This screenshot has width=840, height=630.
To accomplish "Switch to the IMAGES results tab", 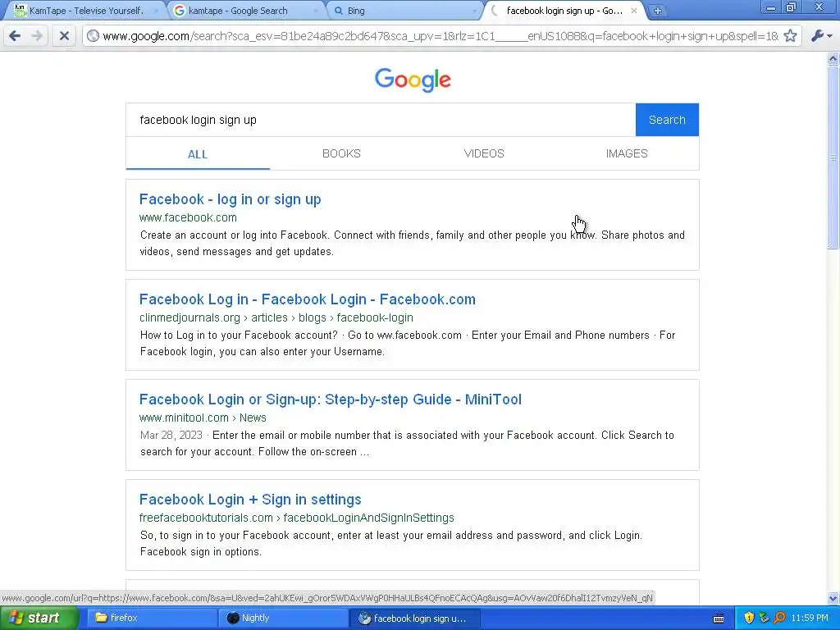I will [x=627, y=153].
